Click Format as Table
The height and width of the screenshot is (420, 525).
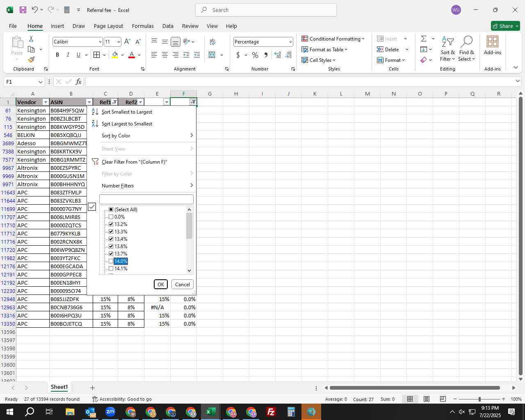click(324, 49)
